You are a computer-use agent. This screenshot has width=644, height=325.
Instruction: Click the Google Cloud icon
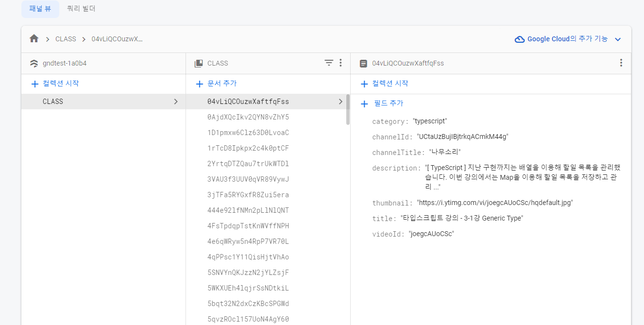[520, 39]
